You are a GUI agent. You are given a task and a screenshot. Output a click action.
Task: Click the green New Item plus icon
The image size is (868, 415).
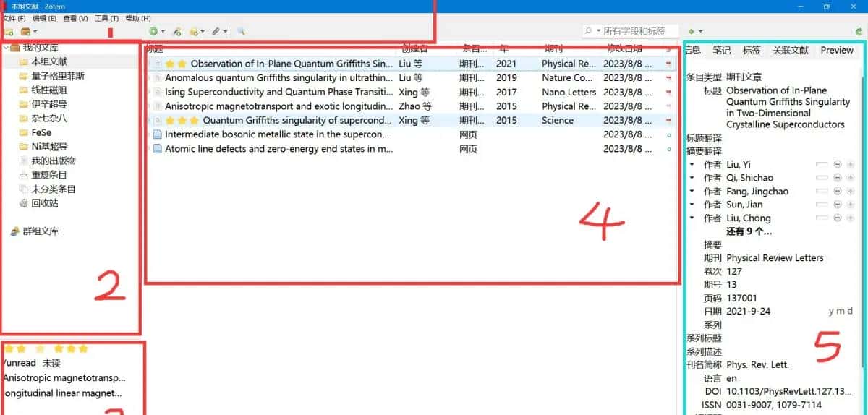tap(153, 32)
